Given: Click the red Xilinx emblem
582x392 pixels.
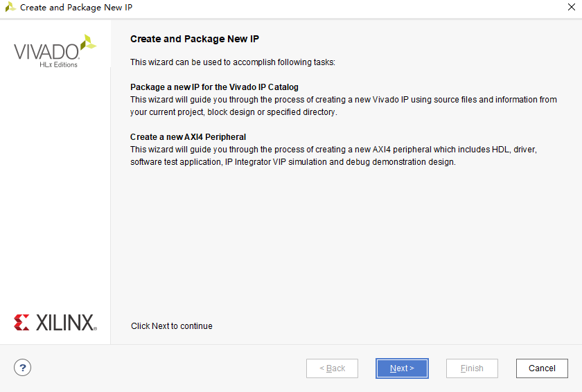Looking at the screenshot, I should (21, 322).
